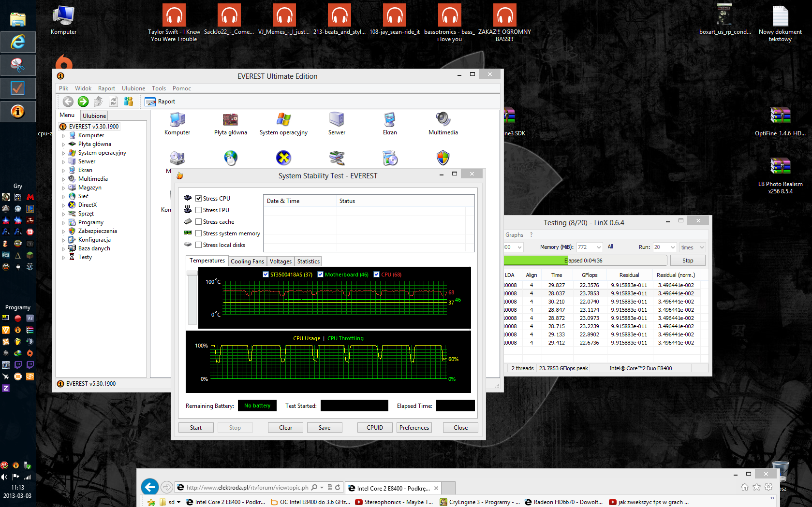Open the Tools menu in EVEREST

point(159,88)
